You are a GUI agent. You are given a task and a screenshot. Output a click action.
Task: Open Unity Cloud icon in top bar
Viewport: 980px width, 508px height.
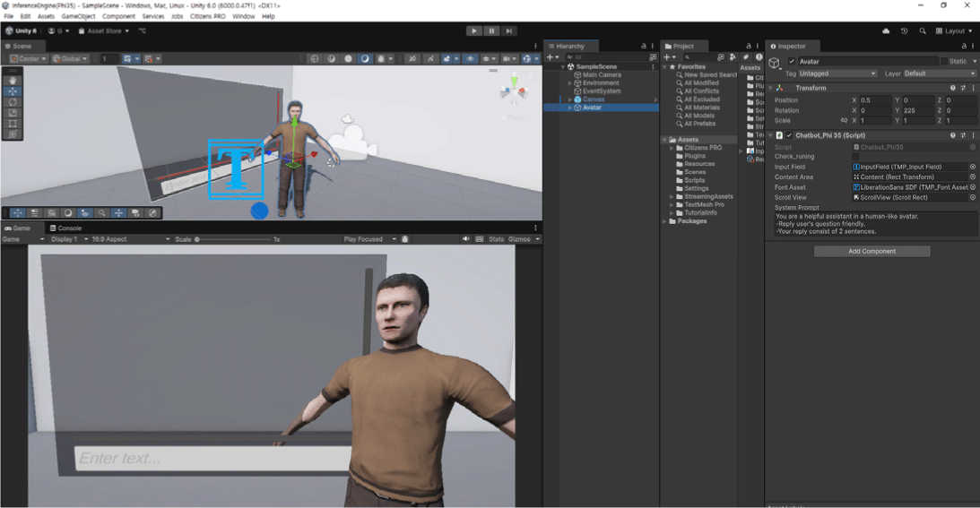[886, 30]
